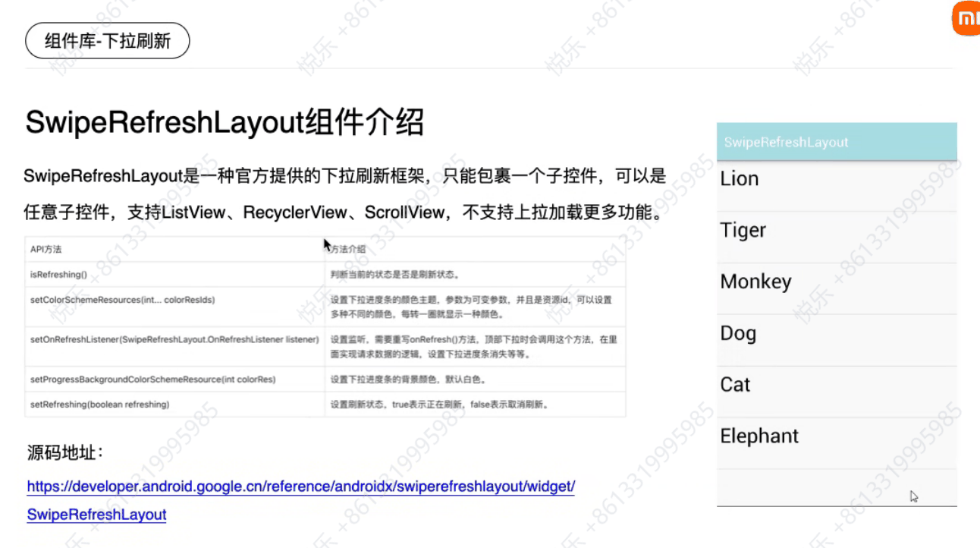Image resolution: width=980 pixels, height=548 pixels.
Task: Select the Lion list item
Action: 837,185
